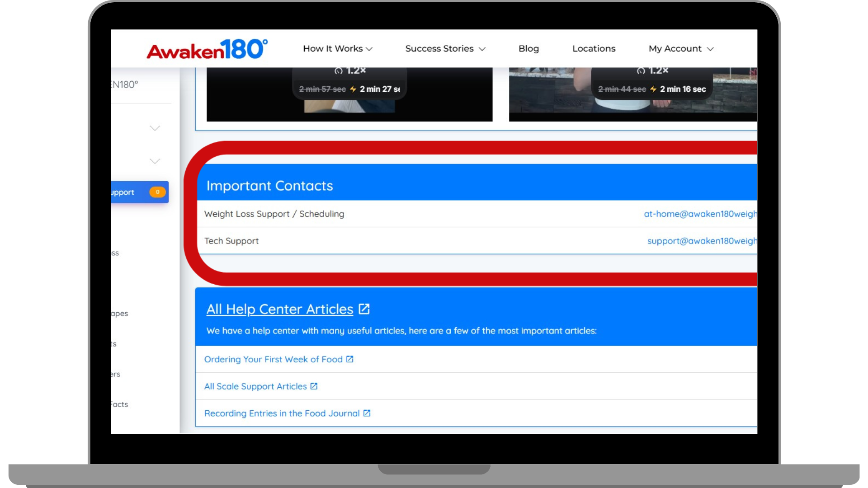Image resolution: width=868 pixels, height=488 pixels.
Task: Select the sidebar item ending in 'acts'
Action: 120,404
